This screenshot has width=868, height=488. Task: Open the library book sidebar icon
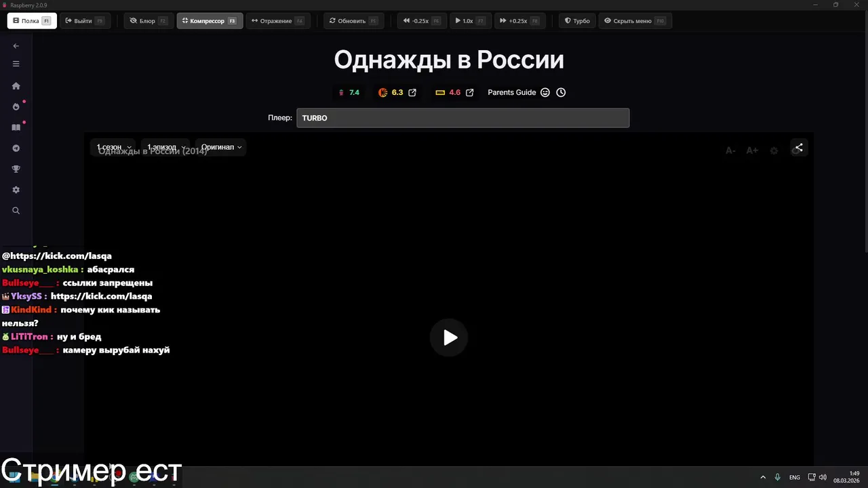click(16, 127)
